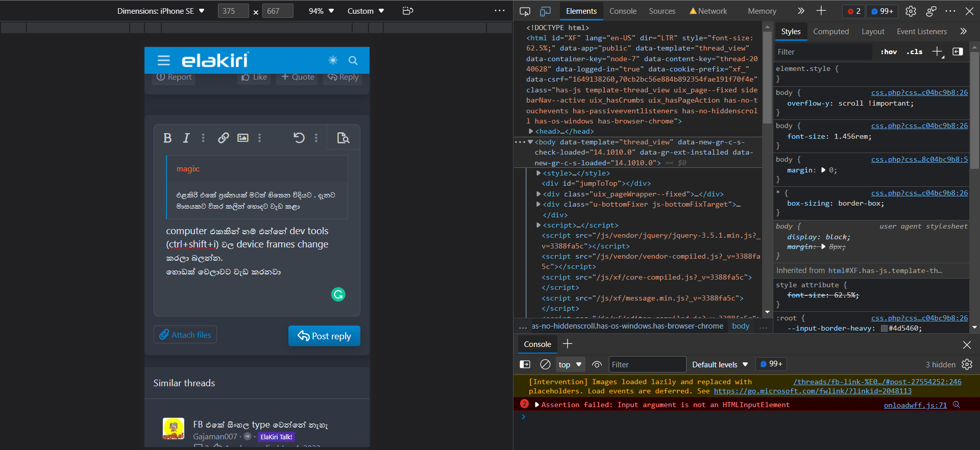
Task: Edit the viewport height field 667
Action: click(x=278, y=11)
